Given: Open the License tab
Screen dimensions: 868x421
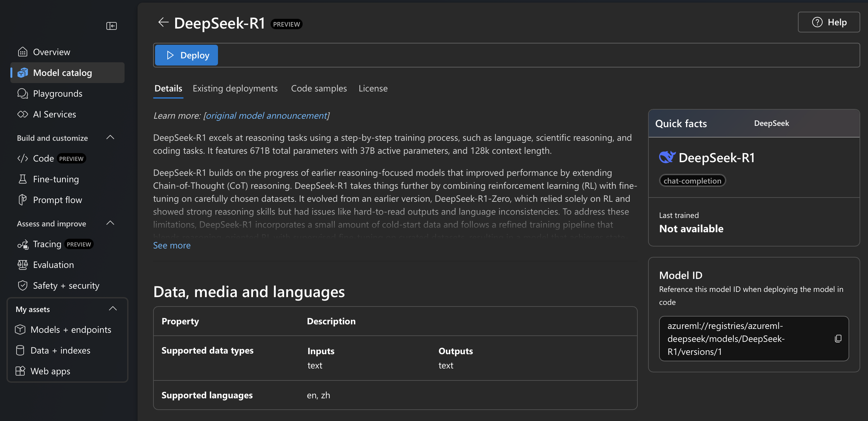Looking at the screenshot, I should (x=373, y=88).
